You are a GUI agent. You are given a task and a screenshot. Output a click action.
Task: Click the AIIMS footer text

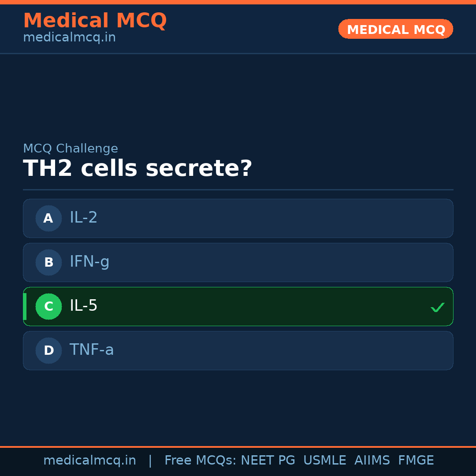[372, 461]
